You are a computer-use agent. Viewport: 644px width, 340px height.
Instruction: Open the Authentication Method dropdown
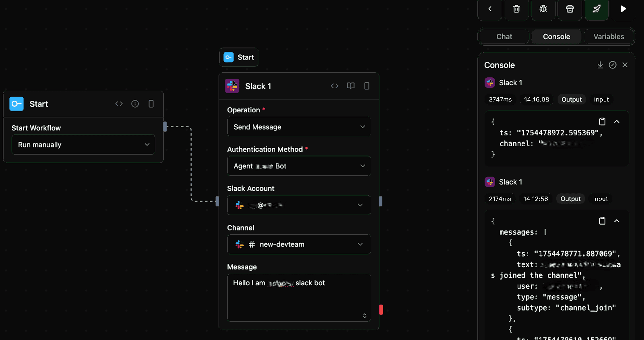point(299,166)
